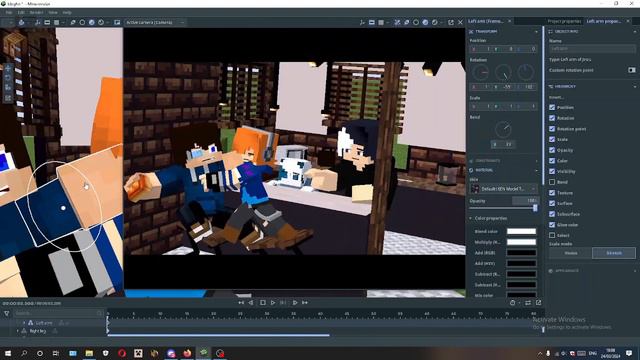Stop the animation playback
640x360 pixels.
262,303
